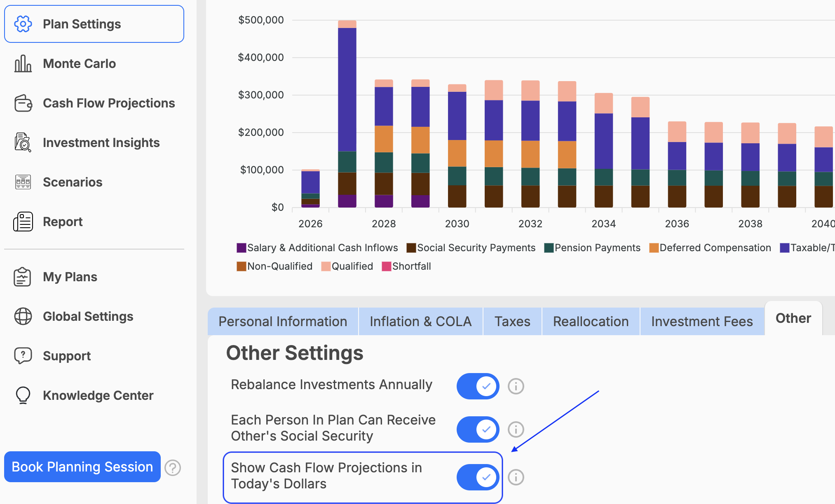
Task: Select the Other tab
Action: (793, 318)
